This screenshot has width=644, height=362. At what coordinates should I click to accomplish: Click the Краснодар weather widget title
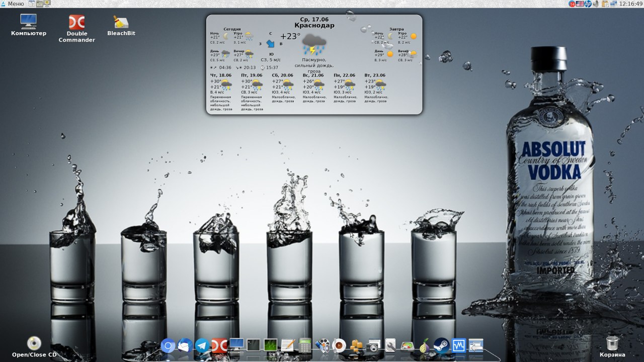click(314, 26)
